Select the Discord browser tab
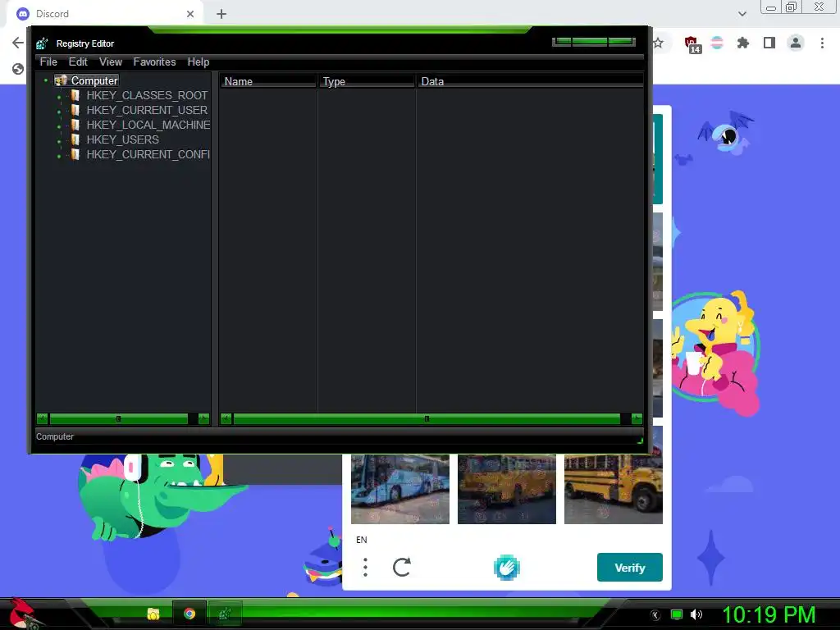This screenshot has width=840, height=630. point(104,14)
